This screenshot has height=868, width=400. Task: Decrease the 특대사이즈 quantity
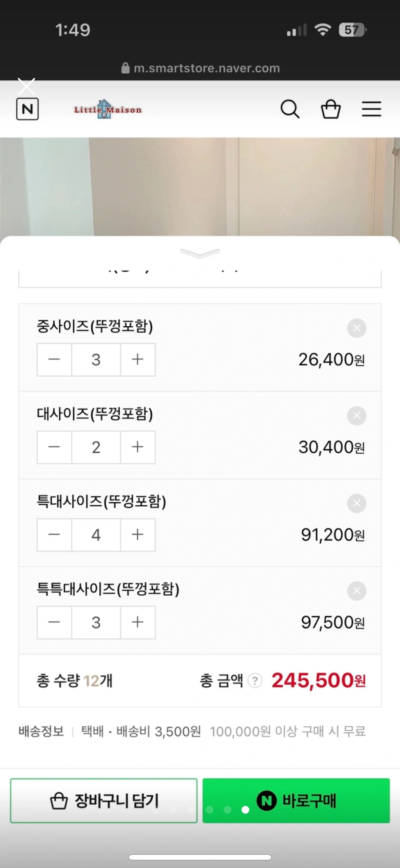pyautogui.click(x=54, y=535)
